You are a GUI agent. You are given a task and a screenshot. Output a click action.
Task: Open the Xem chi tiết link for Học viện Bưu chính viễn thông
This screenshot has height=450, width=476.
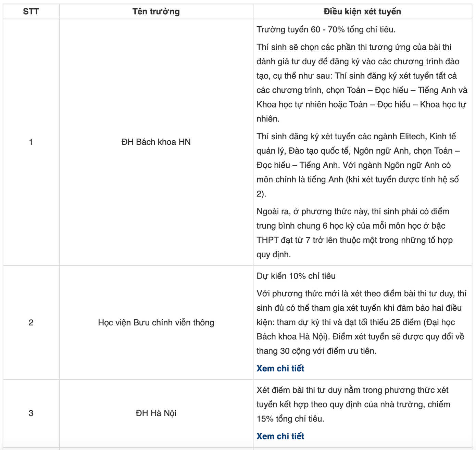[x=280, y=369]
